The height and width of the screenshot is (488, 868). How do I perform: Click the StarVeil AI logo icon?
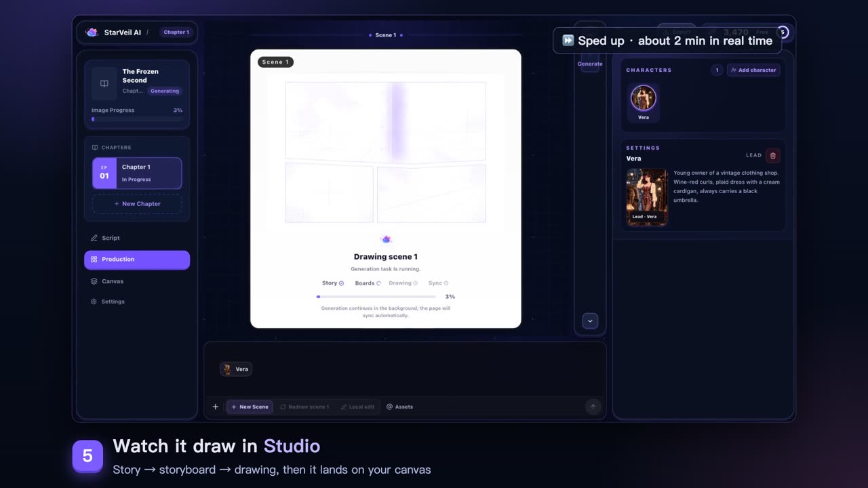click(92, 32)
